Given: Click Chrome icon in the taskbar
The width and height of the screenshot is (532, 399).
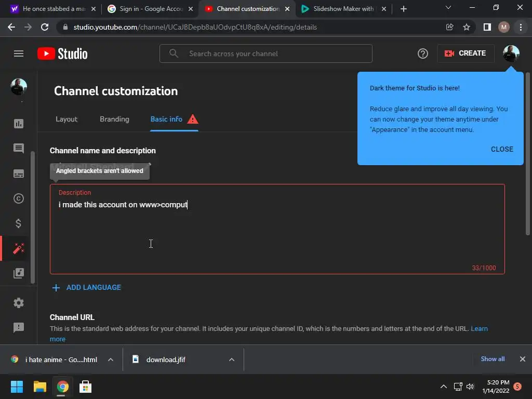Looking at the screenshot, I should tap(62, 387).
